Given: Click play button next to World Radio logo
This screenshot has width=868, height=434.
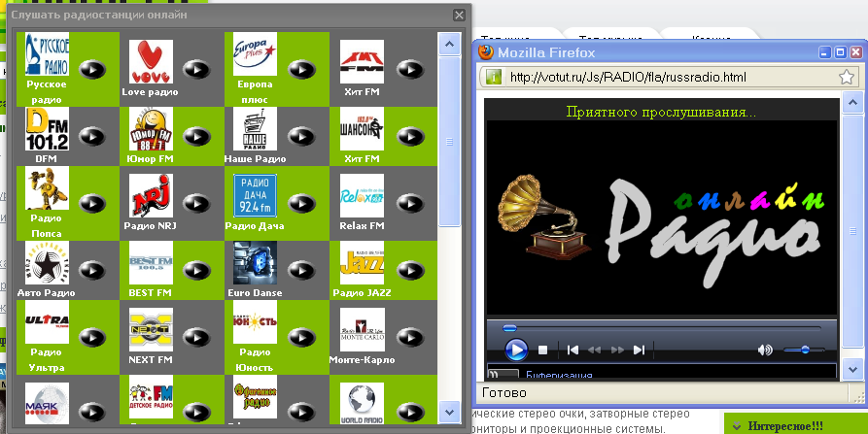Looking at the screenshot, I should pos(410,412).
